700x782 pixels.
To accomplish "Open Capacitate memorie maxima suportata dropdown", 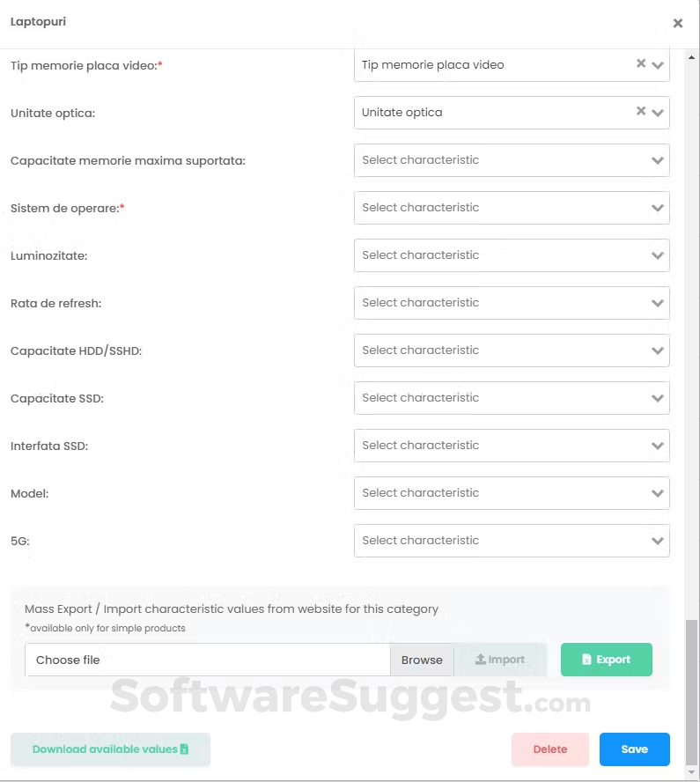I will coord(512,160).
